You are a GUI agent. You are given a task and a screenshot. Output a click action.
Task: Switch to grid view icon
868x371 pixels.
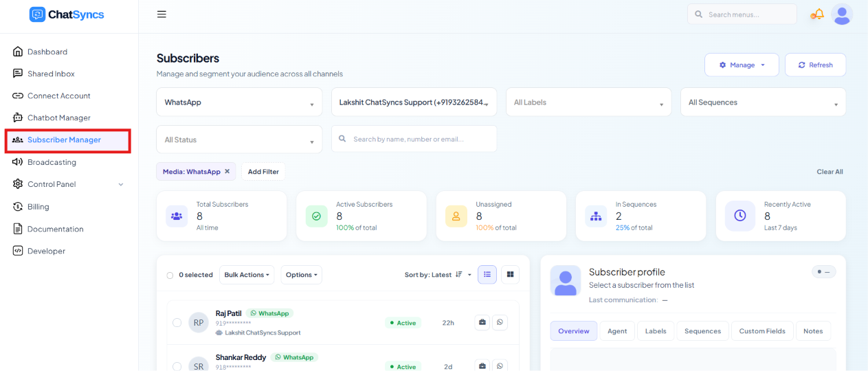510,274
